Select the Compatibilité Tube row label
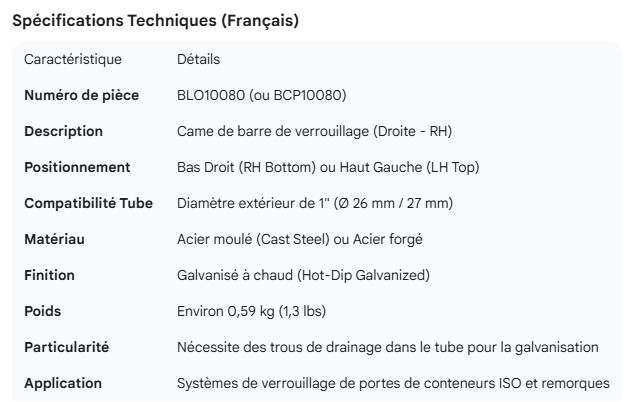This screenshot has height=402, width=630. pos(88,203)
